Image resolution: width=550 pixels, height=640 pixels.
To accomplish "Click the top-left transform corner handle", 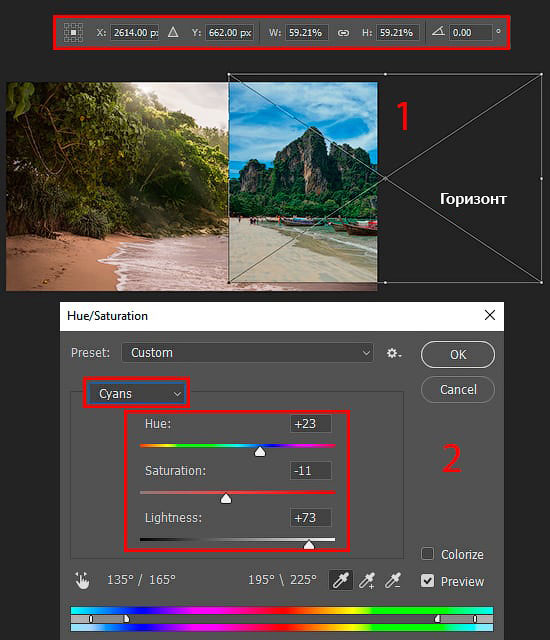I will click(229, 74).
